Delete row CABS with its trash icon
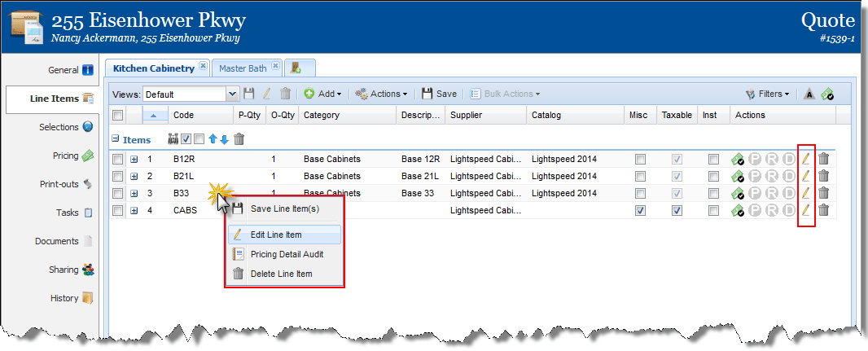Screen dimensions: 868x351 pos(824,210)
